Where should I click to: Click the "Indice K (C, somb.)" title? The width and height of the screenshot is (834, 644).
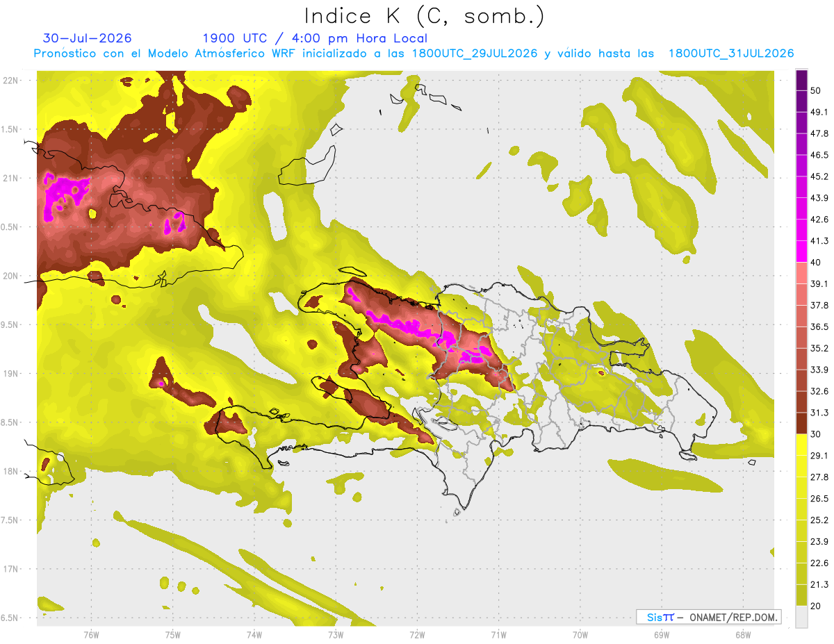424,17
